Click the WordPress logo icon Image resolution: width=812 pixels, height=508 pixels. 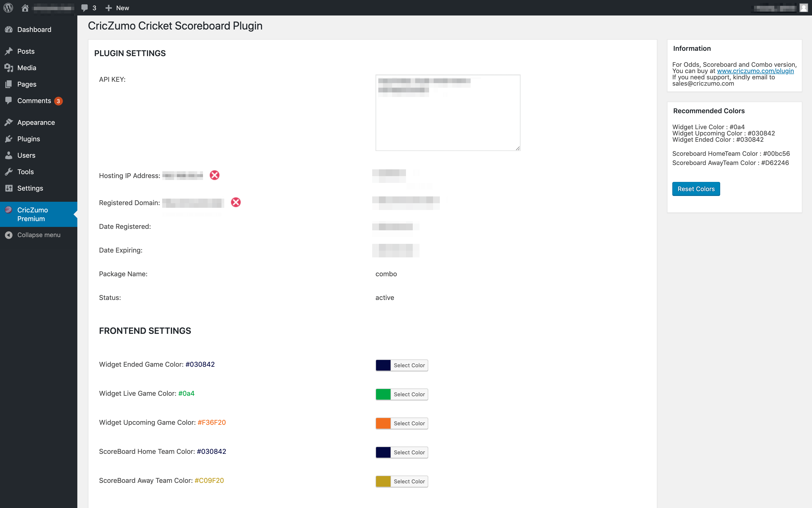8,8
